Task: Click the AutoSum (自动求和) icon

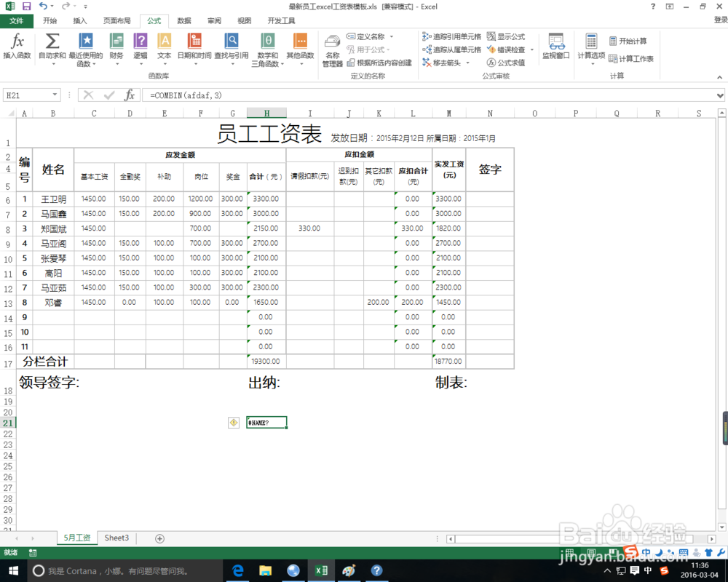Action: (x=50, y=49)
